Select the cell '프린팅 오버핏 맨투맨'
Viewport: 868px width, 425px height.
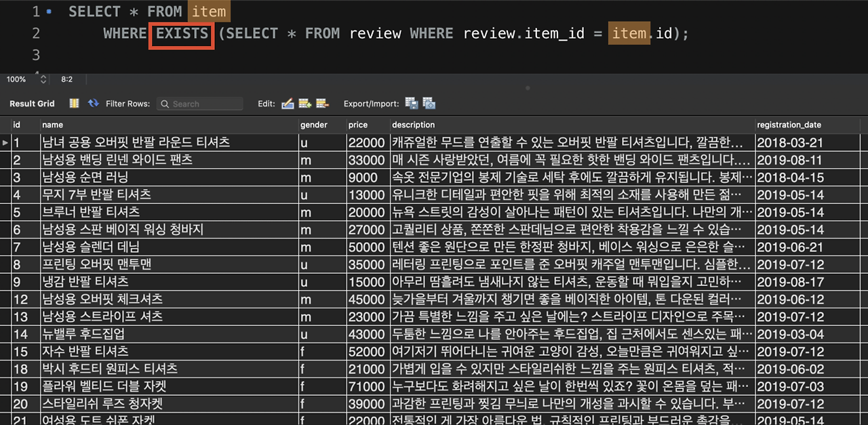[x=169, y=264]
